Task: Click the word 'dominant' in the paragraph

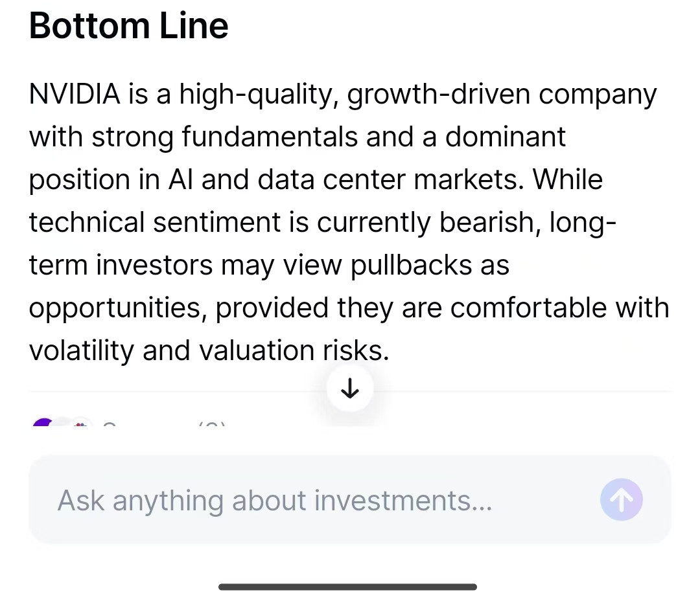Action: pos(506,136)
